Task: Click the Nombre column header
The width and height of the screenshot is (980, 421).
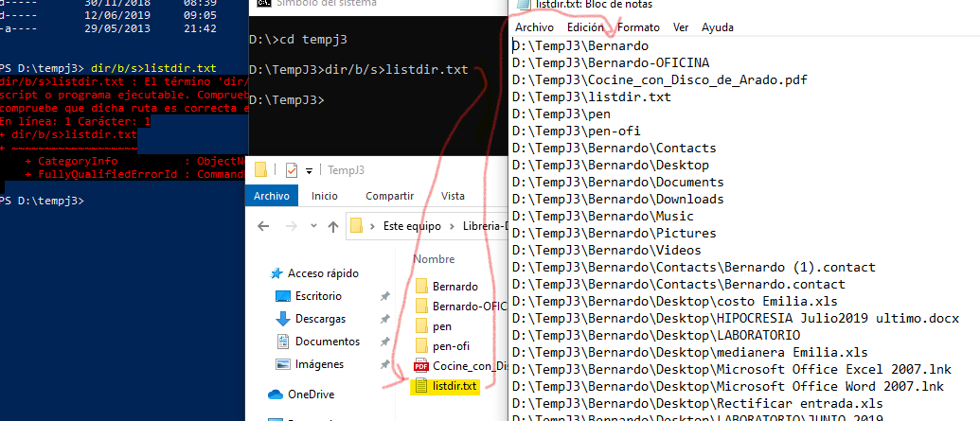Action: (x=434, y=258)
